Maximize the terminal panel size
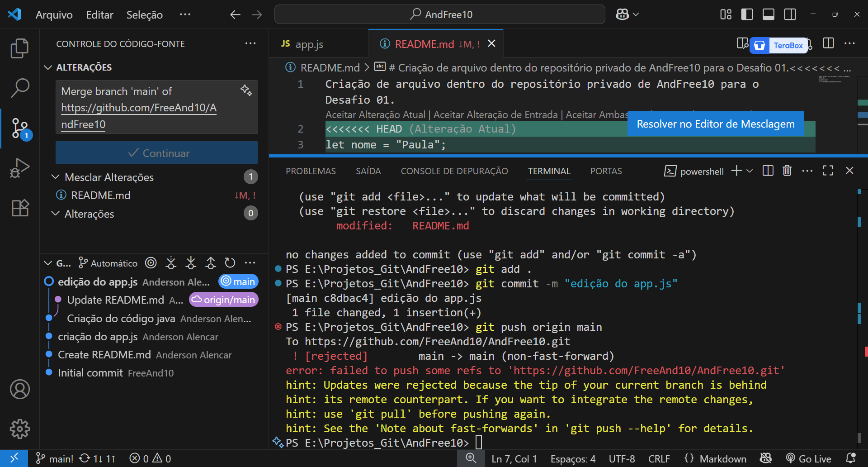Image resolution: width=868 pixels, height=467 pixels. [828, 171]
